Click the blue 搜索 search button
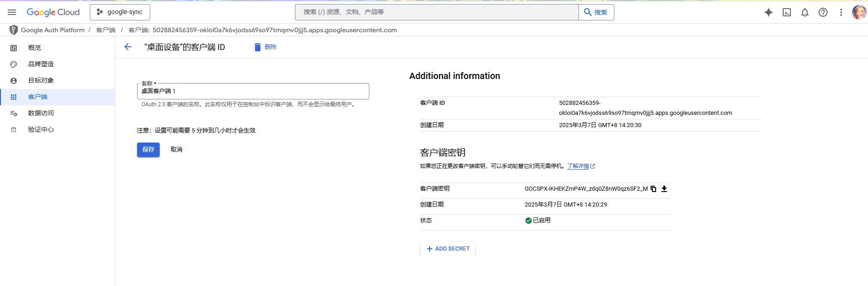The width and height of the screenshot is (868, 286). pos(596,12)
